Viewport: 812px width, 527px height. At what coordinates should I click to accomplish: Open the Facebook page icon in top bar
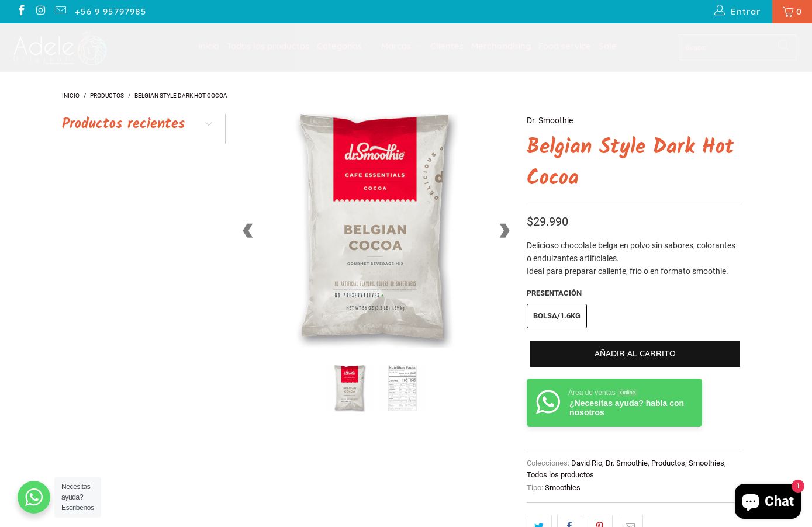tap(22, 11)
